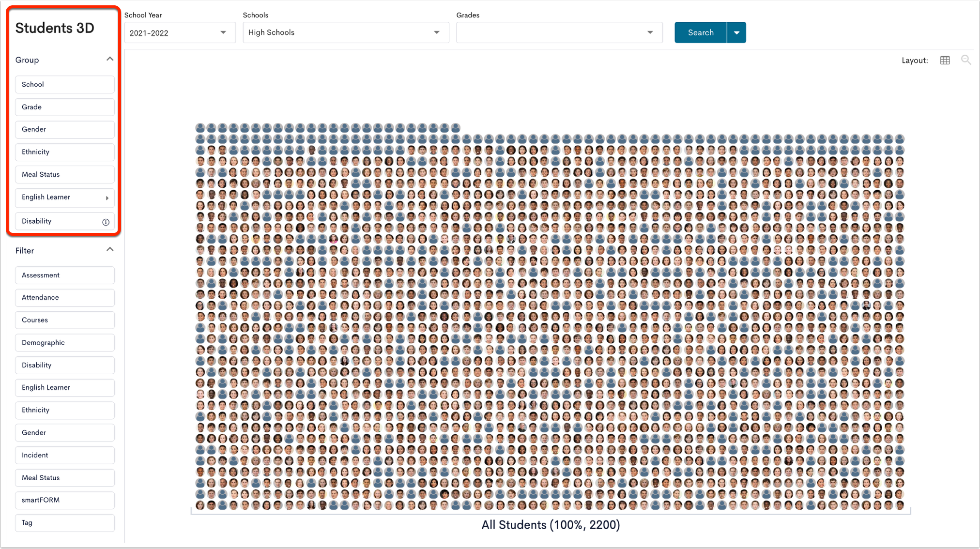Open the smartFORM filter
Image resolution: width=980 pixels, height=549 pixels.
(65, 500)
